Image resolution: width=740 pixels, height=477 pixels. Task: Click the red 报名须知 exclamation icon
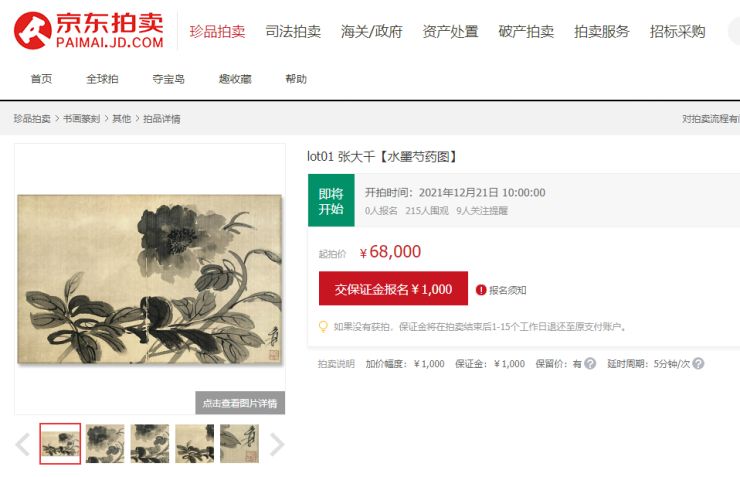click(x=481, y=290)
